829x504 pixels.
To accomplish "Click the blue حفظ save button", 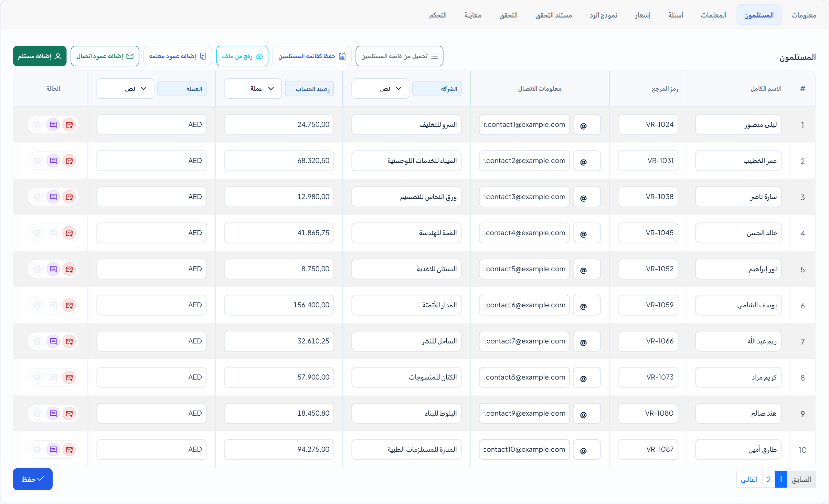I will coord(33,479).
